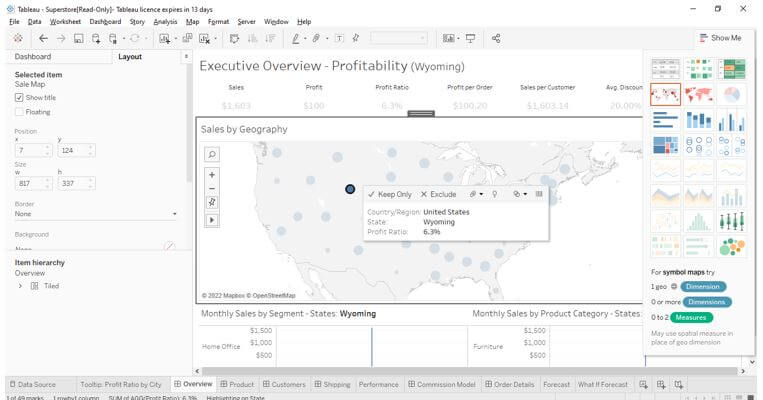Open the Format menu
763x400 pixels.
(218, 21)
